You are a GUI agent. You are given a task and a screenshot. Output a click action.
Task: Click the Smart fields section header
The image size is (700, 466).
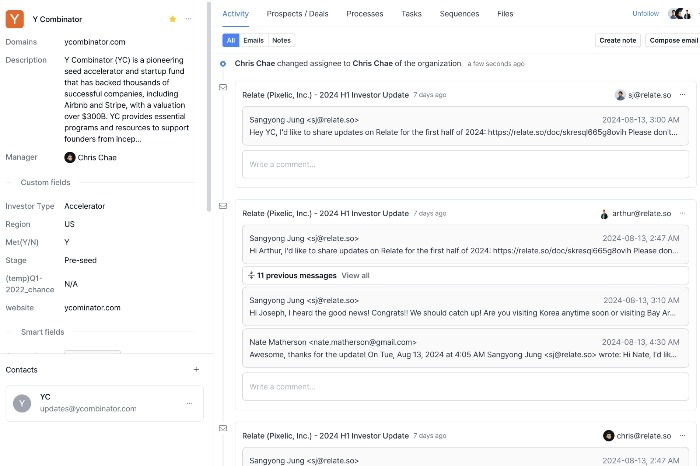[x=42, y=332]
